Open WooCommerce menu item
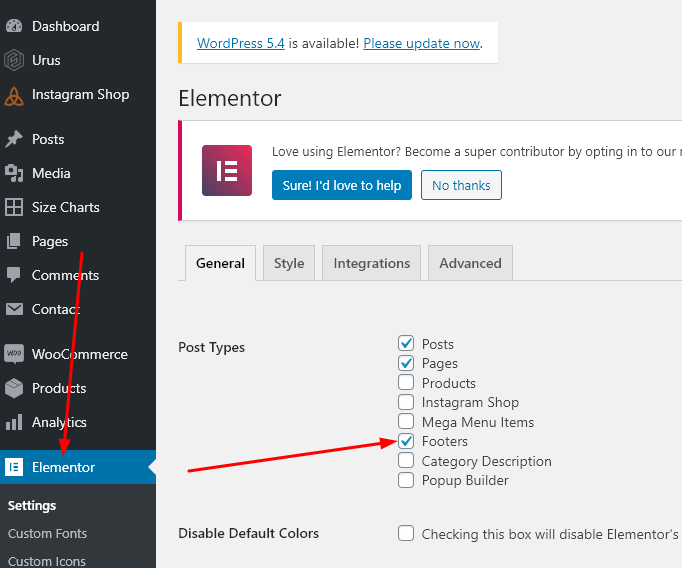 (78, 354)
